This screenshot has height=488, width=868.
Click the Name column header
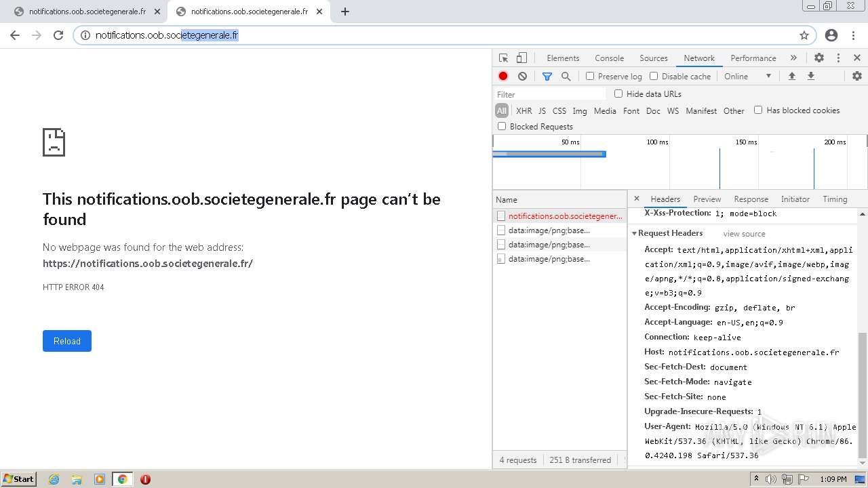[560, 199]
